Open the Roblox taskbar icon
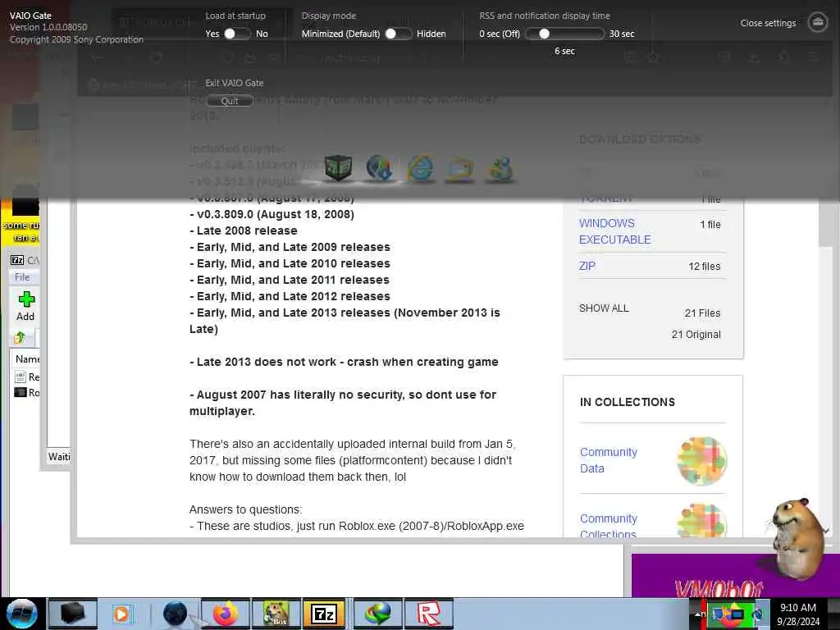Viewport: 840px width, 630px height. [428, 614]
